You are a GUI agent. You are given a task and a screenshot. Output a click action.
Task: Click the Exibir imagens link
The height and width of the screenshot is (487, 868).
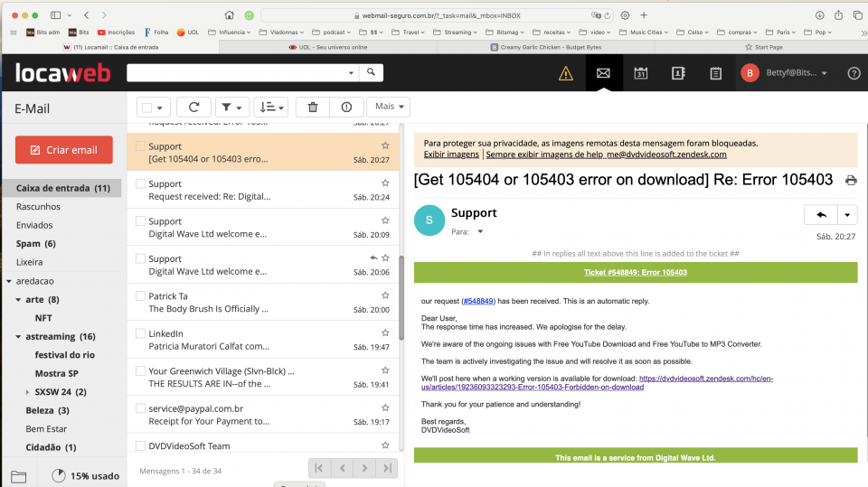(451, 155)
